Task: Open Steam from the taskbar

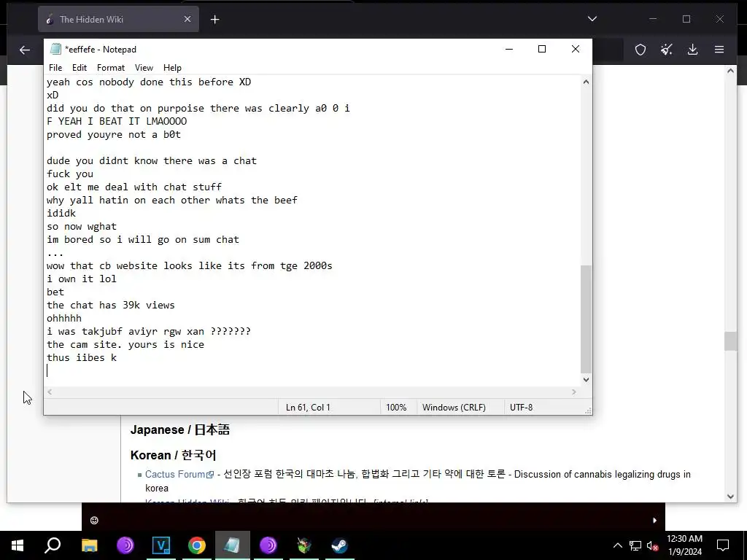Action: click(x=340, y=545)
